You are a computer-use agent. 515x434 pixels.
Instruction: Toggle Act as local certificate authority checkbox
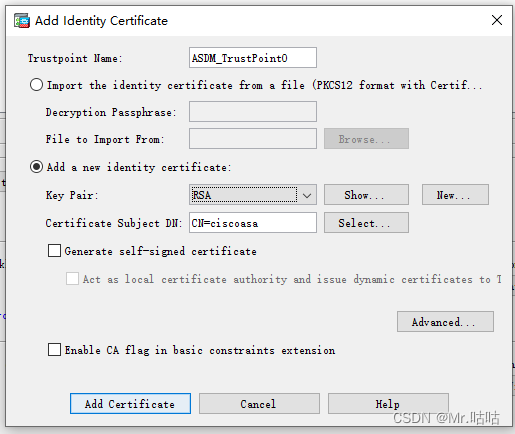pos(72,279)
